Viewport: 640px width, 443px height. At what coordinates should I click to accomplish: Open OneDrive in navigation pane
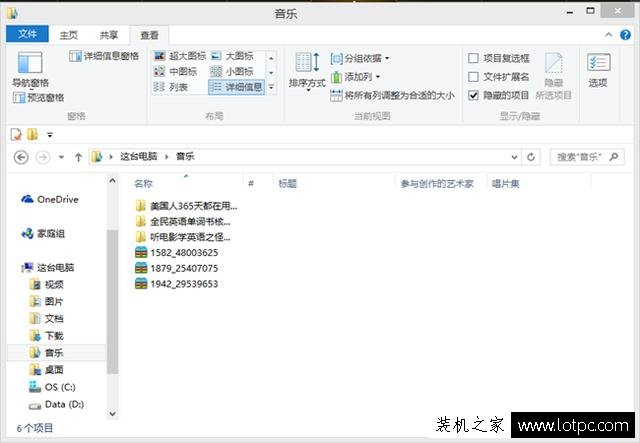coord(50,199)
